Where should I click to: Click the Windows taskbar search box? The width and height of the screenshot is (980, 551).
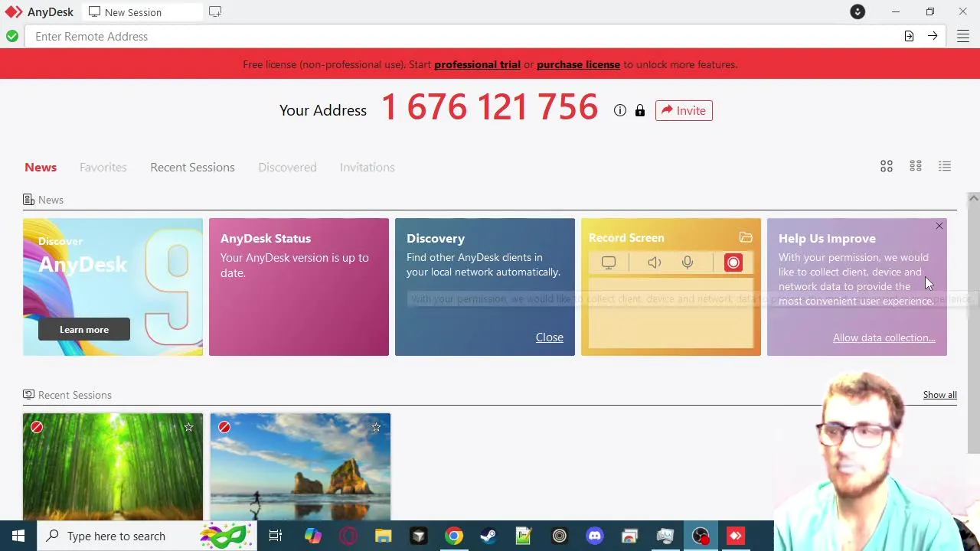[147, 536]
